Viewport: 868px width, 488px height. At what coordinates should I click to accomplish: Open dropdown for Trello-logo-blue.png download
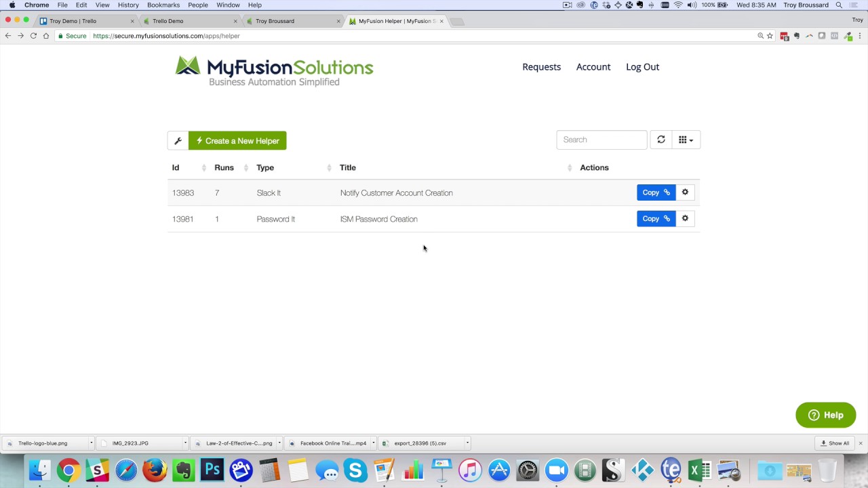click(91, 443)
